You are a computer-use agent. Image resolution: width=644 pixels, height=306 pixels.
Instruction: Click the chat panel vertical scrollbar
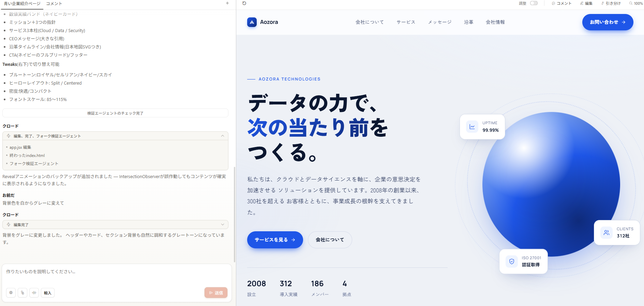coord(234,214)
